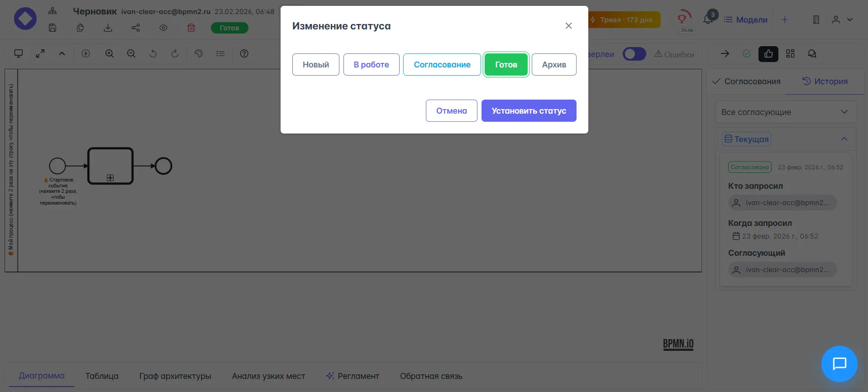Screen dimensions: 868x392
Task: Expand the user profile menu chevron
Action: coord(850,19)
